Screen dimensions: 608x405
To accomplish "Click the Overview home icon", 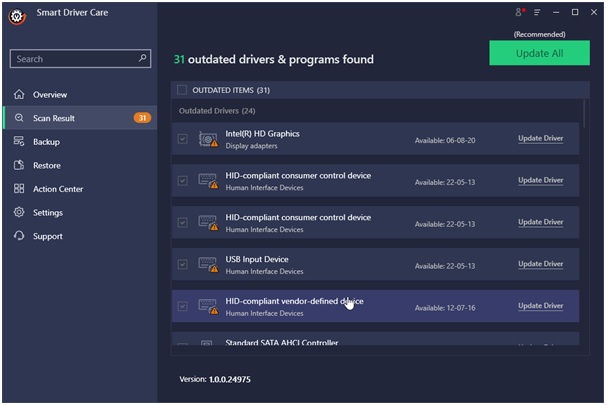I will 20,94.
